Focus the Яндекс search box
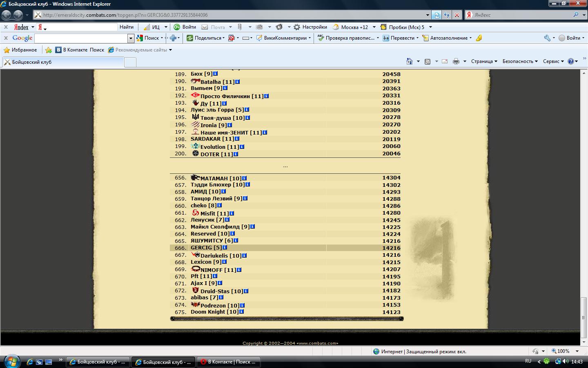 [x=522, y=15]
